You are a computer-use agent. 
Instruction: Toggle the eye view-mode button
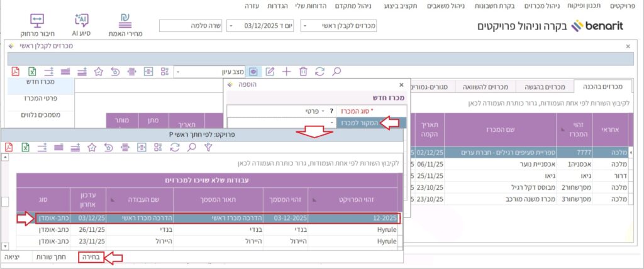coord(253,72)
